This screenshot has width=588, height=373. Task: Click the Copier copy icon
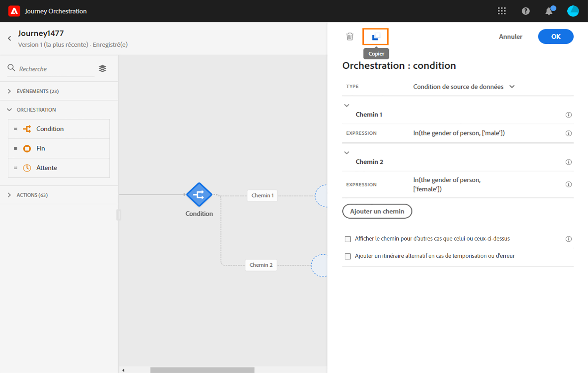click(x=376, y=37)
